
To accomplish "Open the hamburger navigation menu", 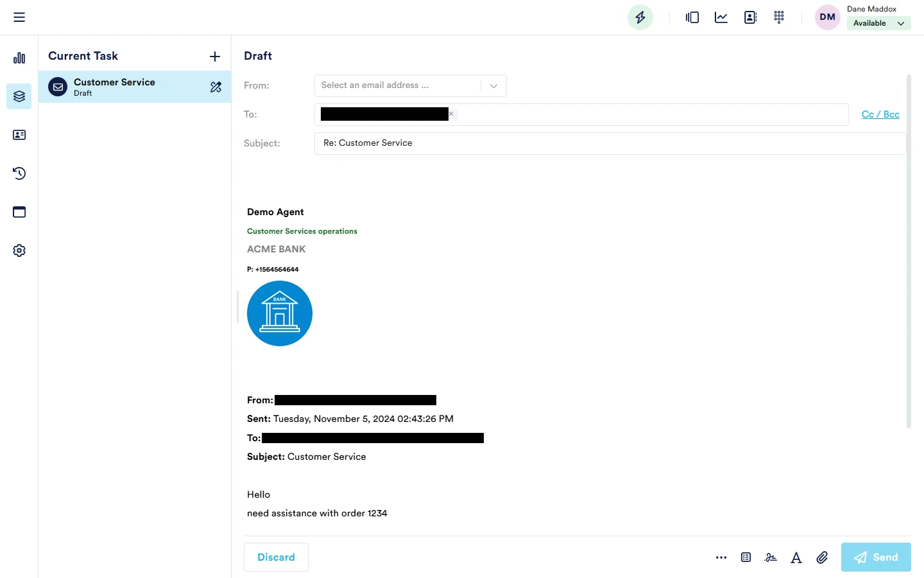I will 19,17.
